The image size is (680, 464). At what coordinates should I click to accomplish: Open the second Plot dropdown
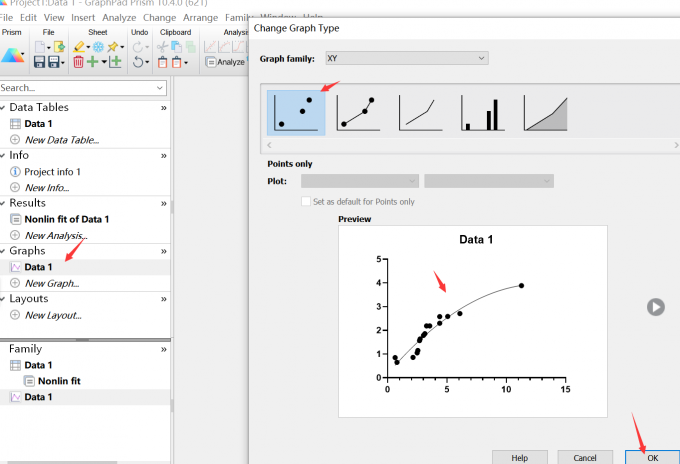coord(489,181)
